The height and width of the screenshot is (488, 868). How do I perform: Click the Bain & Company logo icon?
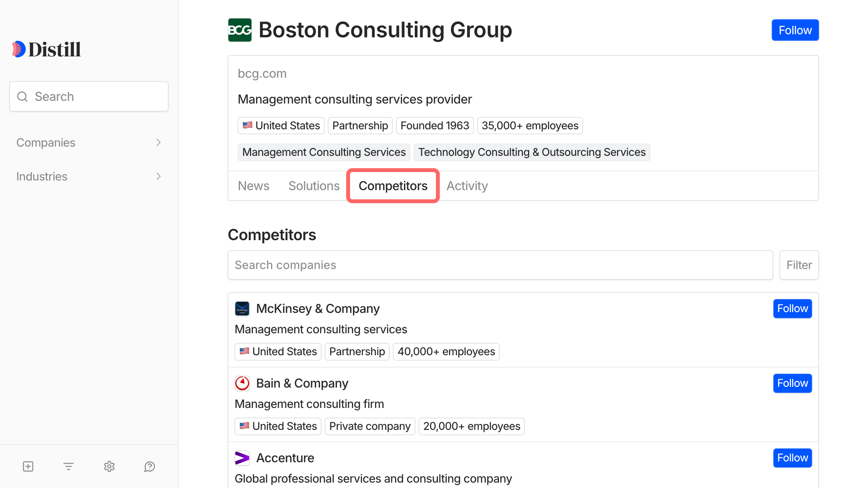coord(242,383)
